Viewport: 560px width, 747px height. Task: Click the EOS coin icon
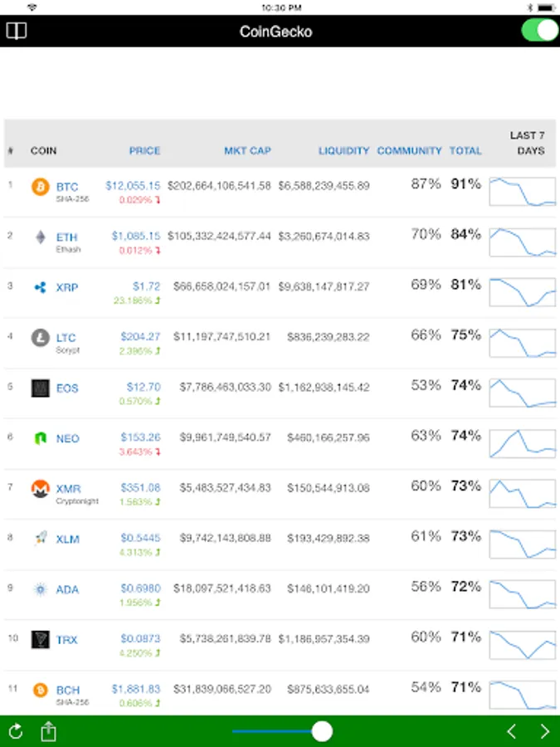tap(41, 388)
